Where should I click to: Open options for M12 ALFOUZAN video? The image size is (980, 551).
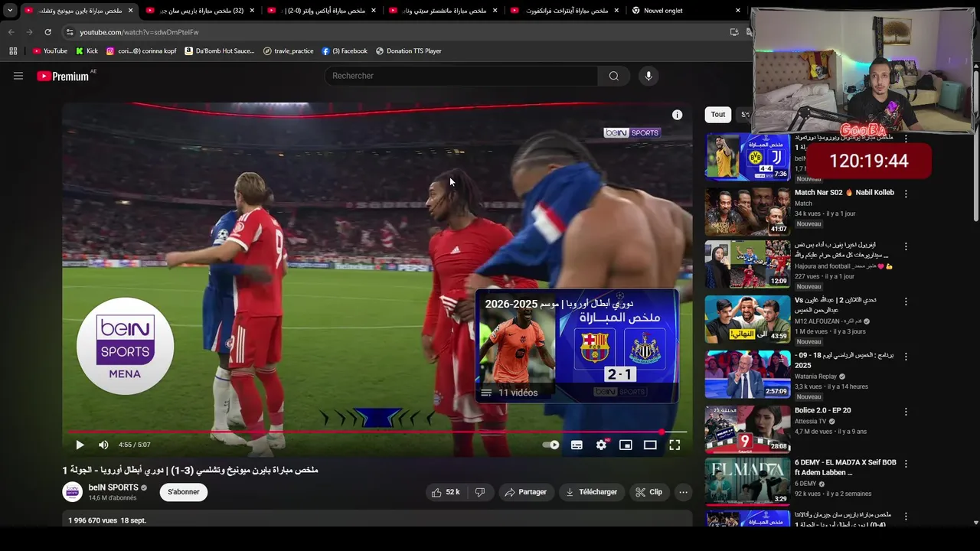(x=906, y=302)
